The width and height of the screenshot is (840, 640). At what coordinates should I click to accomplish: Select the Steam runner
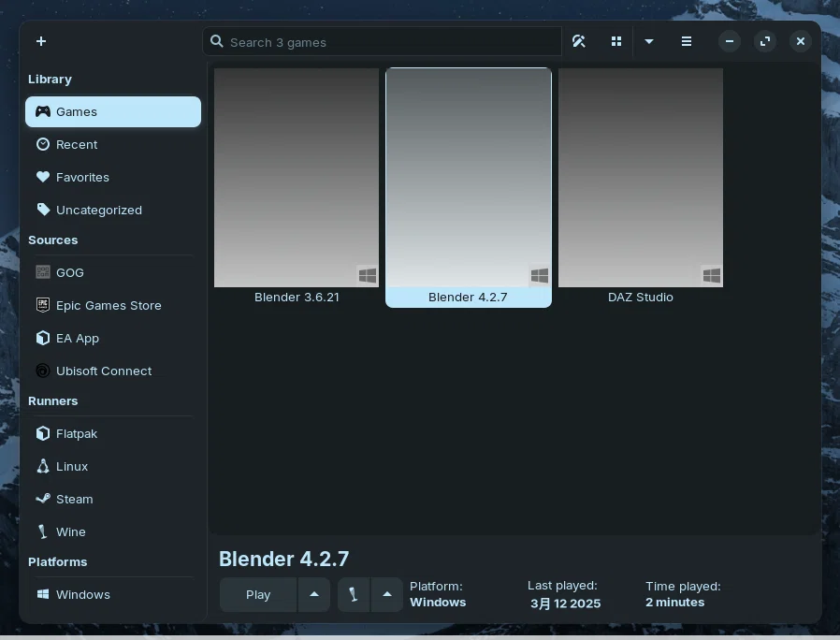pos(113,499)
